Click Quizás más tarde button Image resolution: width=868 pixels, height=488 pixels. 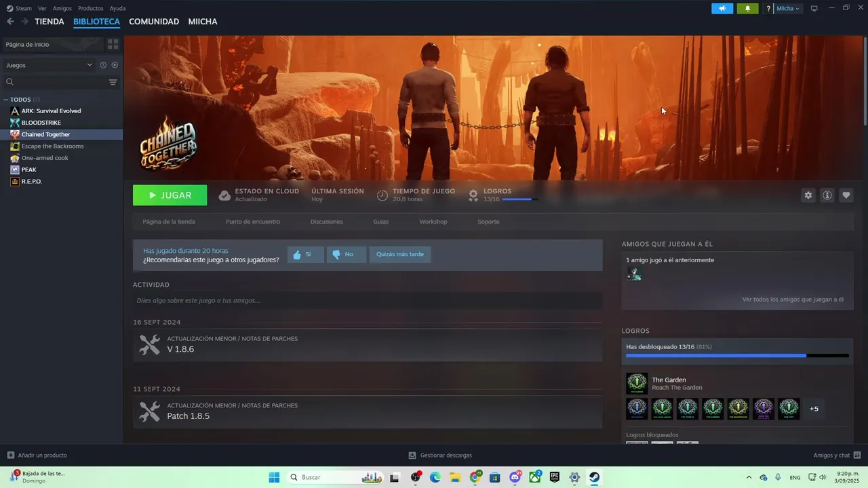pyautogui.click(x=400, y=254)
